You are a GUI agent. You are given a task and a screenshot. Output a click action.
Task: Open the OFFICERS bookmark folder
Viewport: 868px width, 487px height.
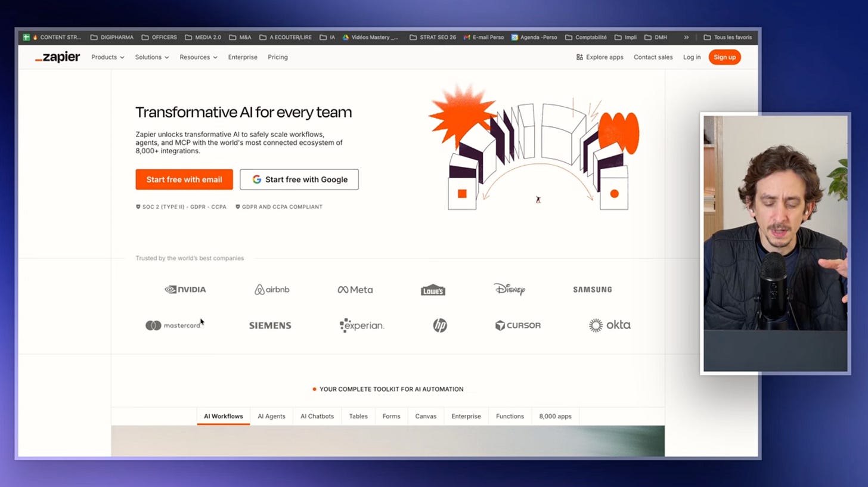(x=159, y=37)
